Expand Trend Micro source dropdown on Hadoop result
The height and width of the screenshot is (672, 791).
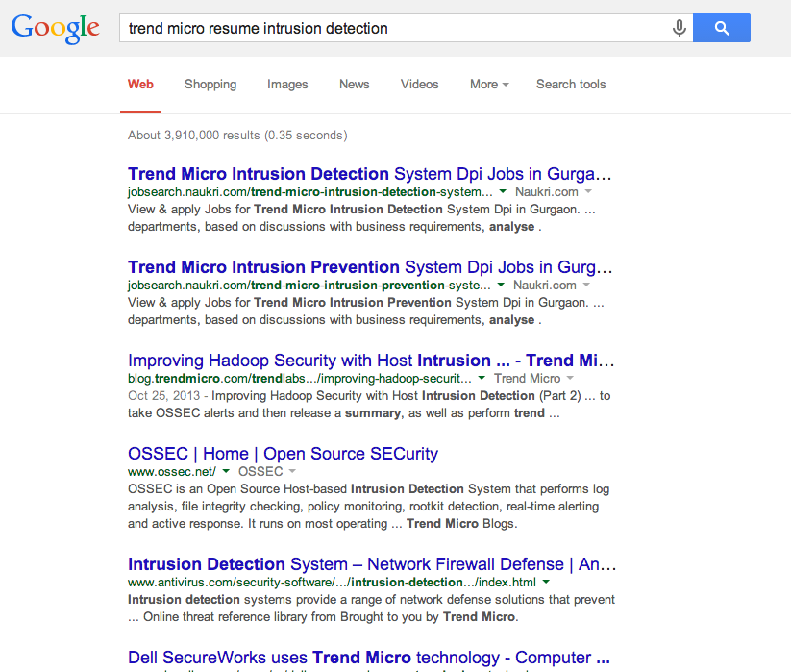point(570,379)
